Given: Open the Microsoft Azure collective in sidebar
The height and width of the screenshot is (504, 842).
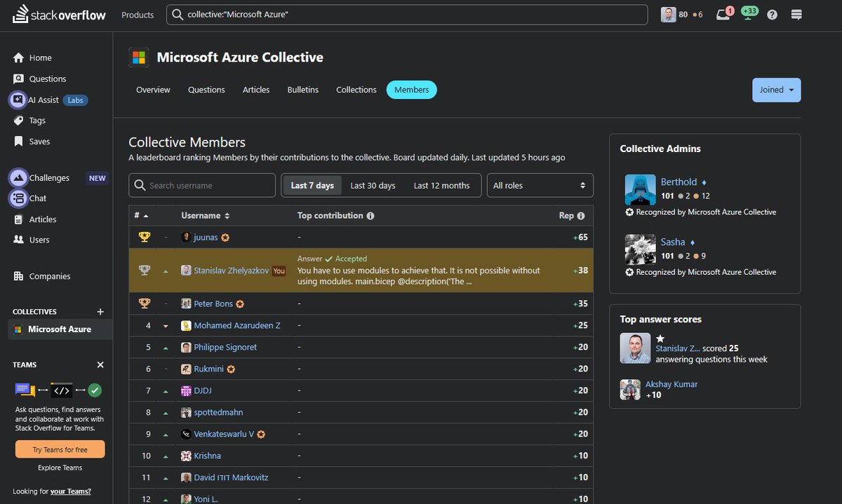Looking at the screenshot, I should pyautogui.click(x=60, y=329).
